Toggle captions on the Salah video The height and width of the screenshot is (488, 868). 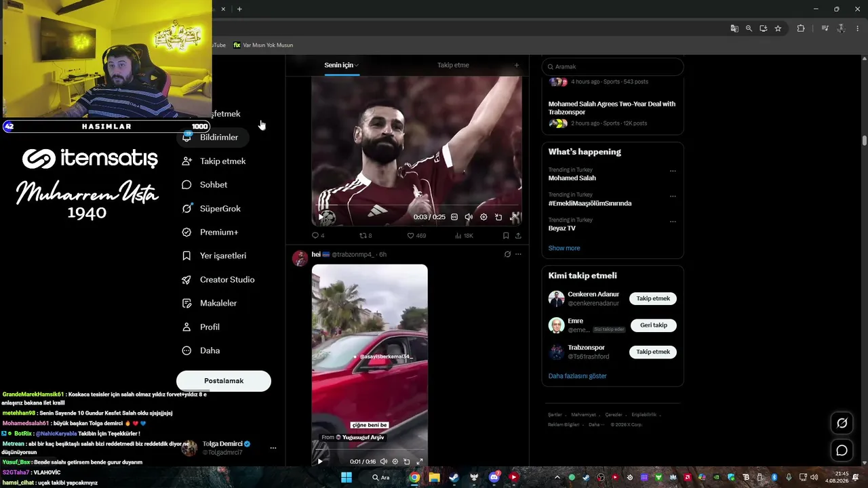pyautogui.click(x=454, y=217)
